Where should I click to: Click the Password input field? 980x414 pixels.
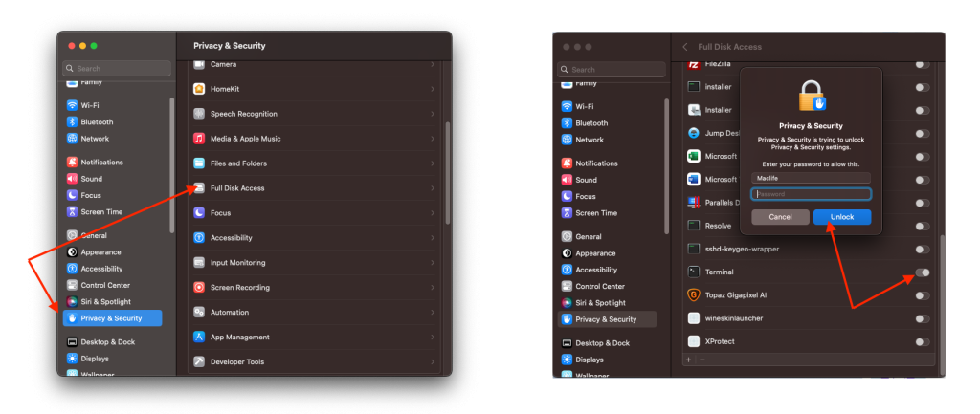[x=811, y=194]
